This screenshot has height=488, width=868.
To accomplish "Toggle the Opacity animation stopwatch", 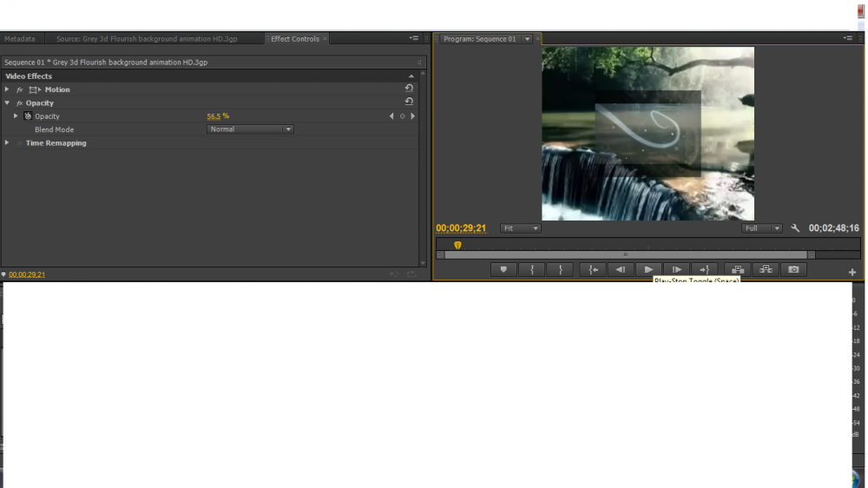I will pyautogui.click(x=28, y=116).
